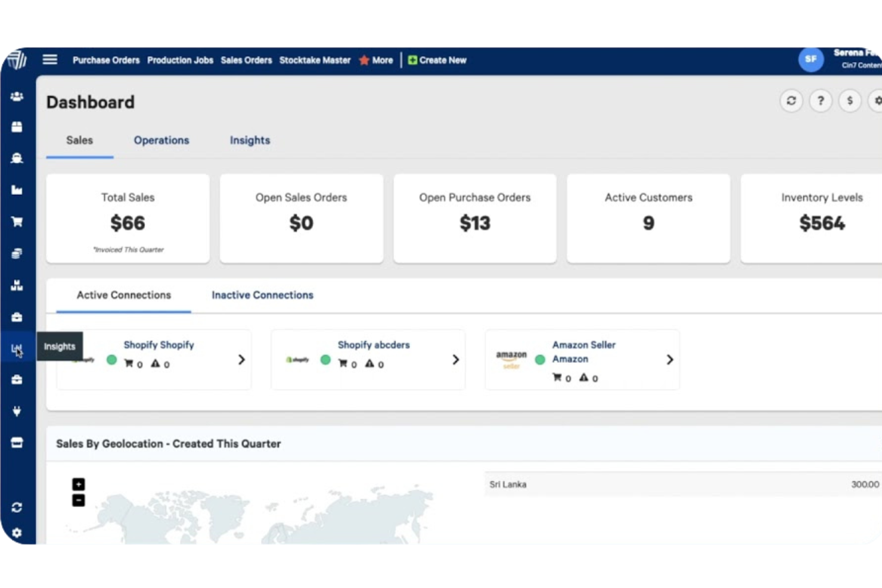Click the sync icon at sidebar bottom

pyautogui.click(x=17, y=507)
